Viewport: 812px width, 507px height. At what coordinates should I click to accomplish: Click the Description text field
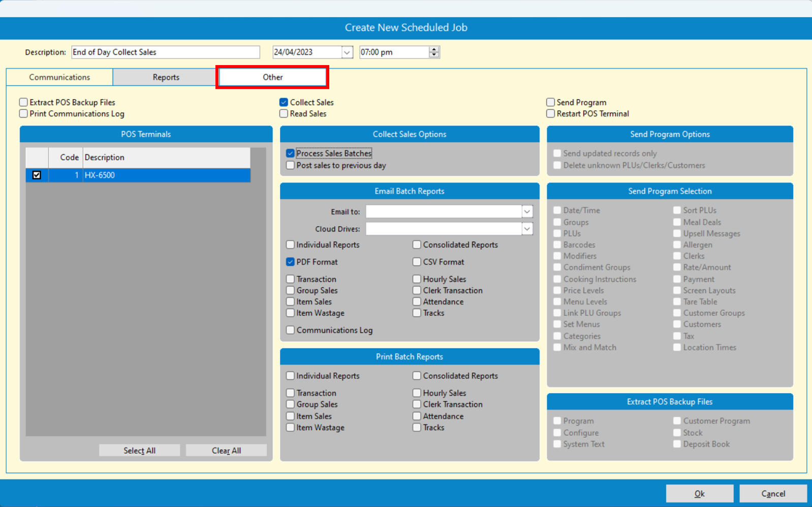tap(165, 52)
